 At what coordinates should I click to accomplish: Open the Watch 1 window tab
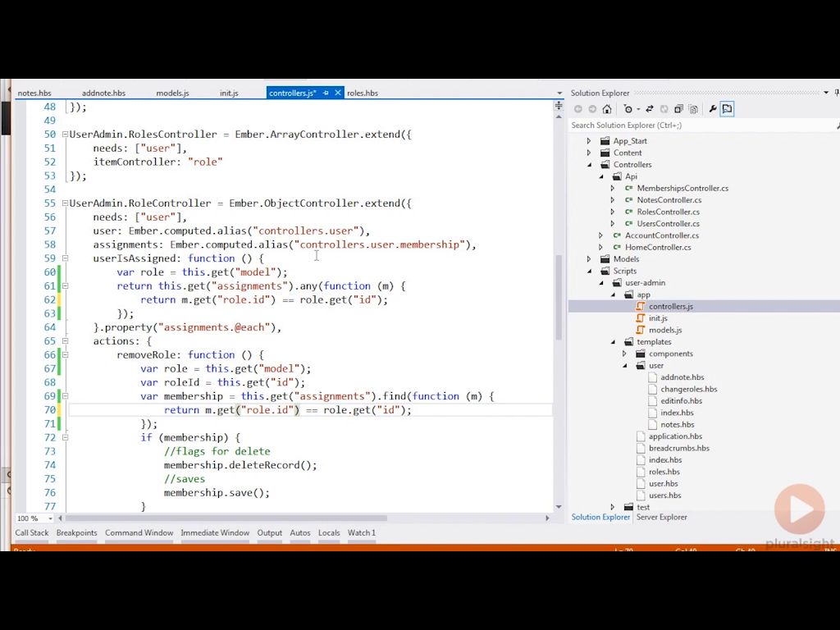362,532
